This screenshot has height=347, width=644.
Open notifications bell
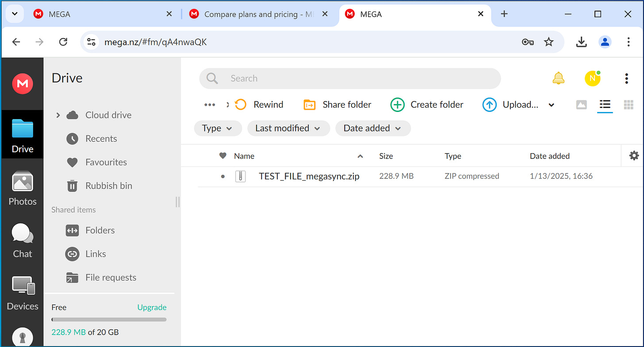pyautogui.click(x=559, y=78)
